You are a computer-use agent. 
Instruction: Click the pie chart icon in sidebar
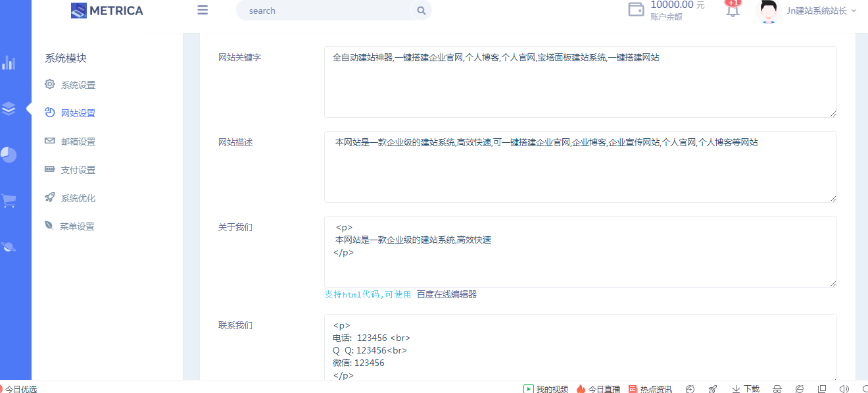click(10, 155)
